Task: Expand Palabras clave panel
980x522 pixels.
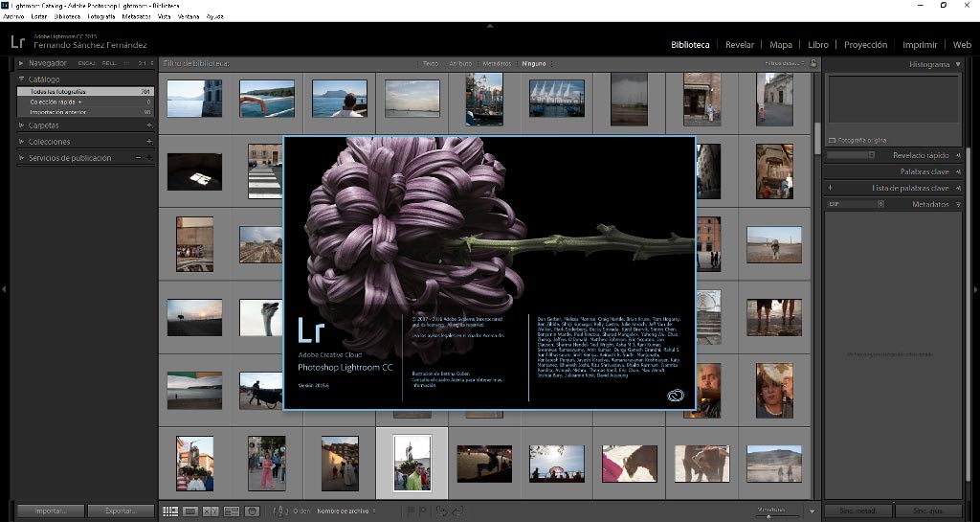Action: [x=958, y=171]
